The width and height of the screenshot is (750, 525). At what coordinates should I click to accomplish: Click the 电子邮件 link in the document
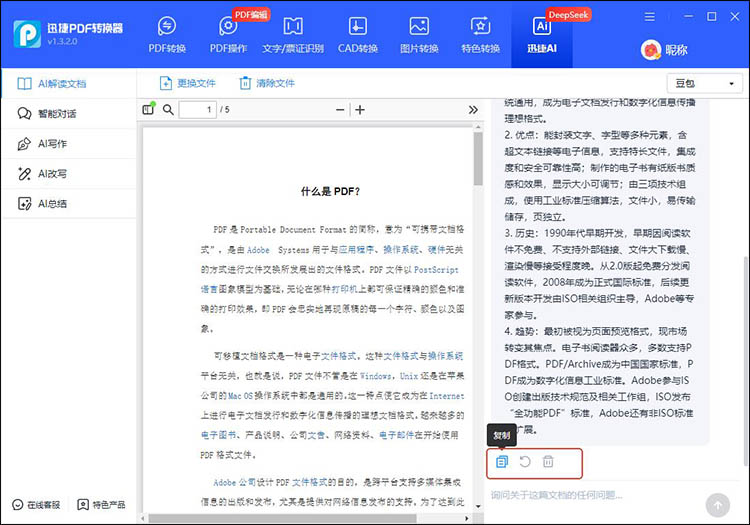coord(397,435)
